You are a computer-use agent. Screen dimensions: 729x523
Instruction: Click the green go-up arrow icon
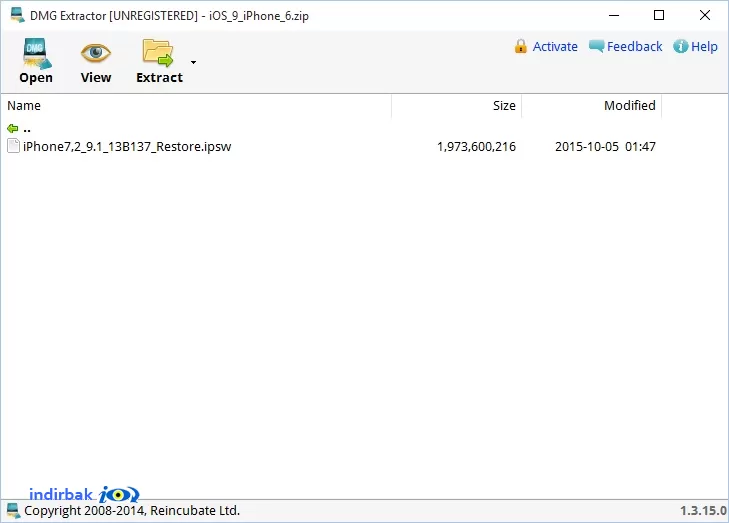(x=13, y=128)
